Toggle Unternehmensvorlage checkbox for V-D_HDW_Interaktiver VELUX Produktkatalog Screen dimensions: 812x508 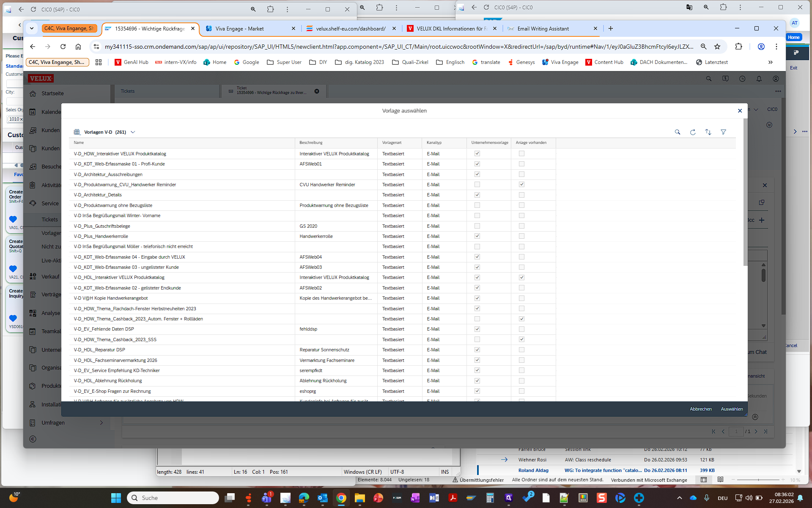pos(477,154)
